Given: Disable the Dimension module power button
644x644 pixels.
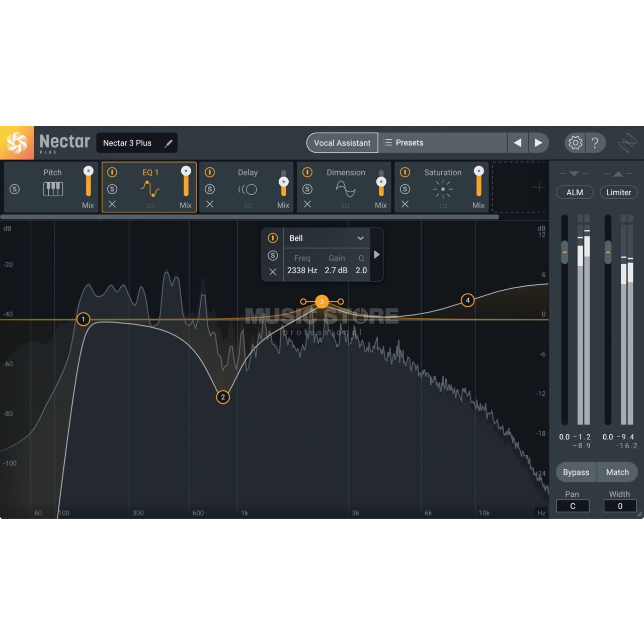Looking at the screenshot, I should [x=307, y=172].
